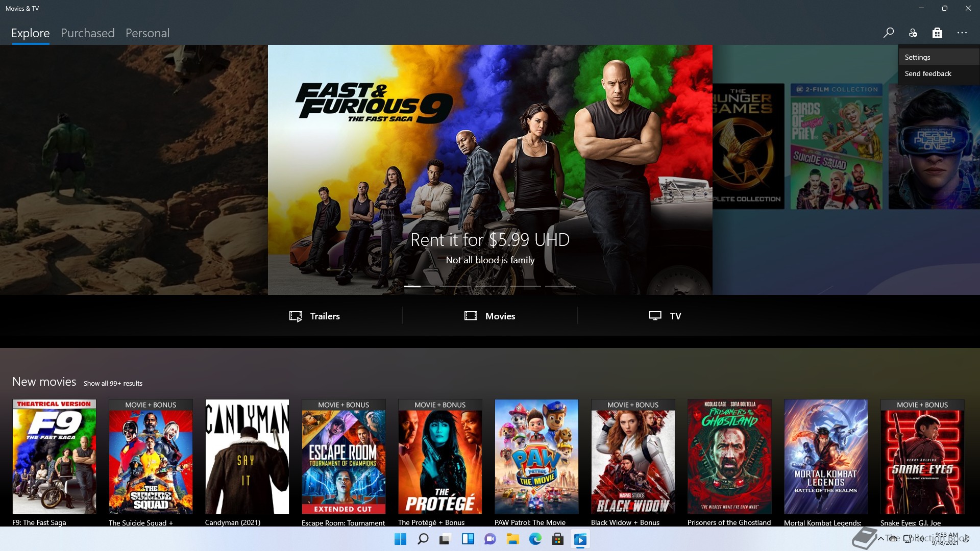
Task: Open the Black Widow poster
Action: (633, 457)
